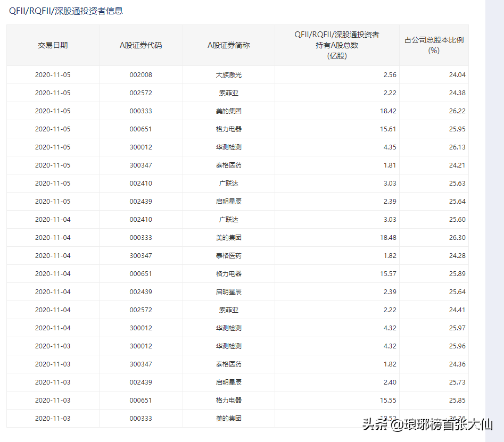Click the 25.63 percentage value
Image resolution: width=504 pixels, height=442 pixels.
click(x=457, y=184)
